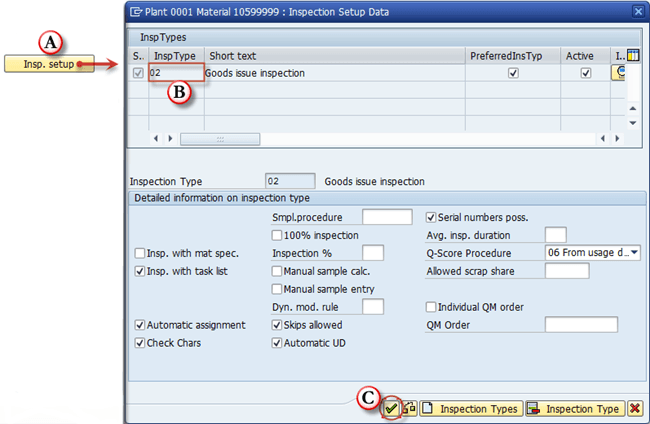
Task: Click the InspType column header
Action: (x=177, y=55)
